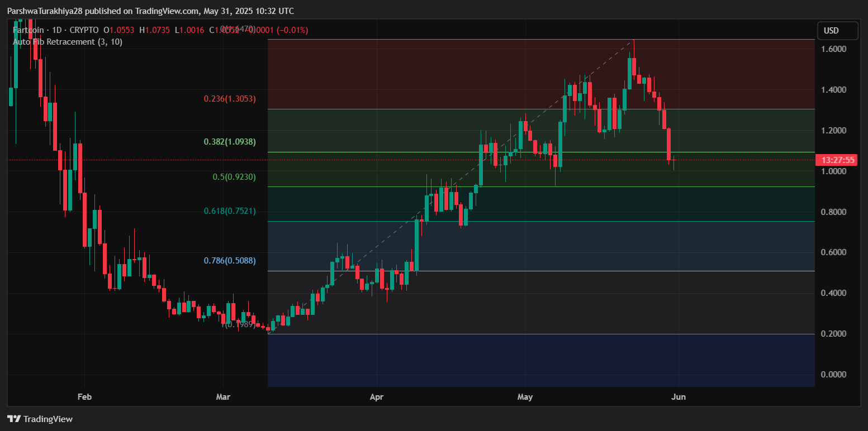Select the Fartcoin · 1D · CRYPTO symbol title

[56, 30]
